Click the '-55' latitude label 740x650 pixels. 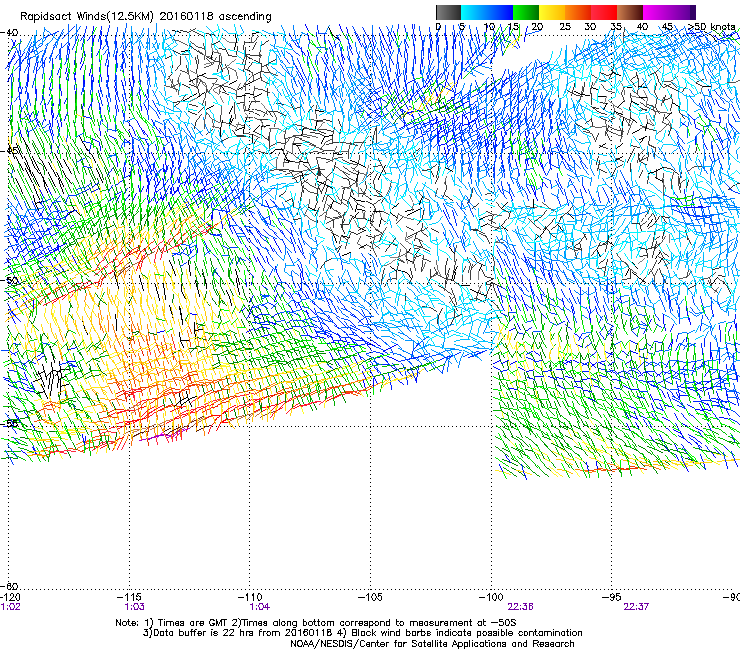pyautogui.click(x=9, y=423)
